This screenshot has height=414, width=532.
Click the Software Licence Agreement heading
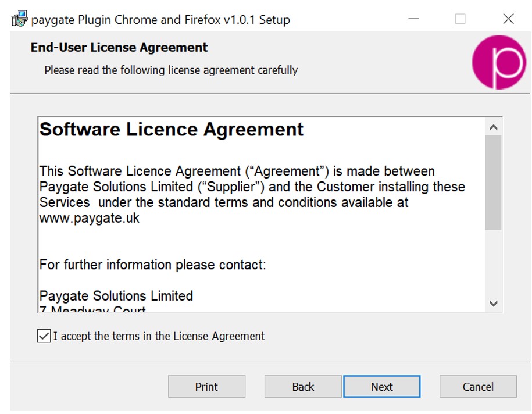coord(172,130)
